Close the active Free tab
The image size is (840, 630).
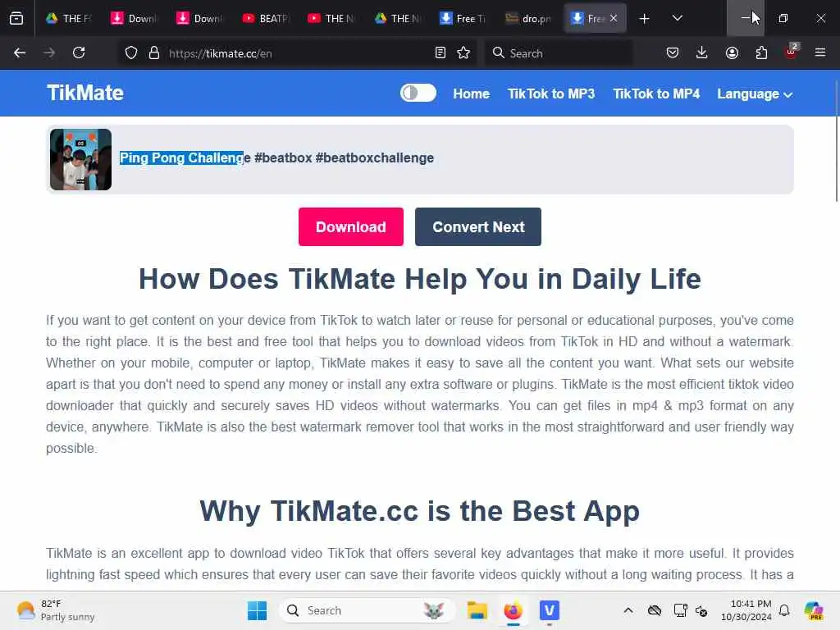pyautogui.click(x=614, y=19)
